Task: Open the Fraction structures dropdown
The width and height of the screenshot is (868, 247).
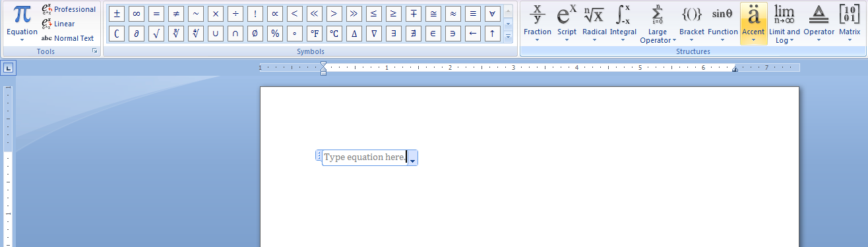Action: (x=537, y=23)
